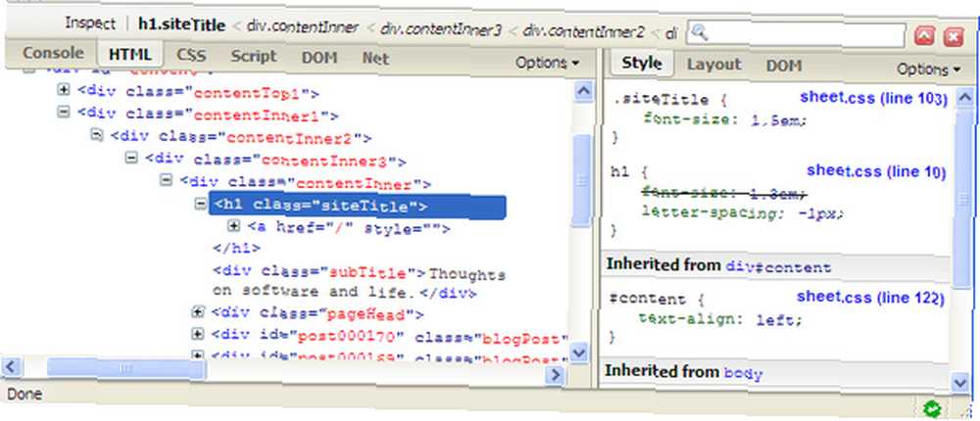Open the DOM tab in main panel

pyautogui.click(x=319, y=58)
